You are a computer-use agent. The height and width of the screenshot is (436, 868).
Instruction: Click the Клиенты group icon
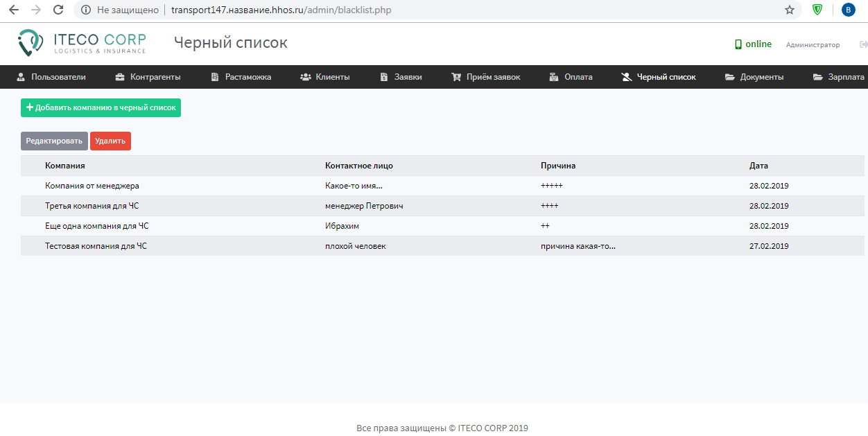pyautogui.click(x=305, y=77)
